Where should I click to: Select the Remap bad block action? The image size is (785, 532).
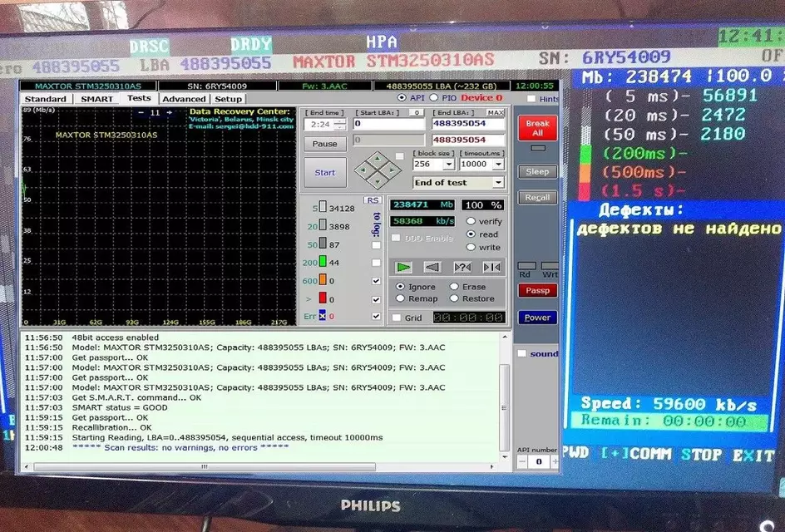pos(400,298)
